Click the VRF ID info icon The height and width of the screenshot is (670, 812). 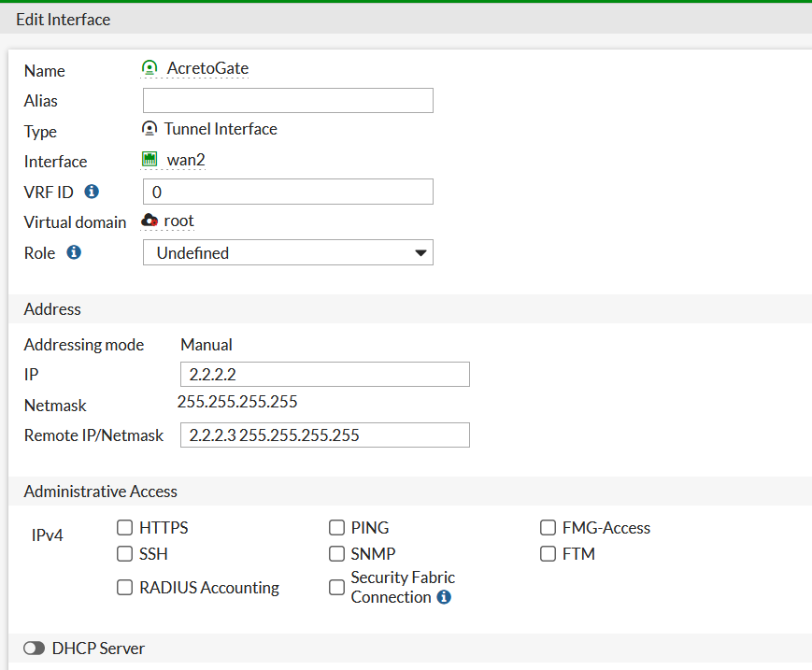coord(92,192)
